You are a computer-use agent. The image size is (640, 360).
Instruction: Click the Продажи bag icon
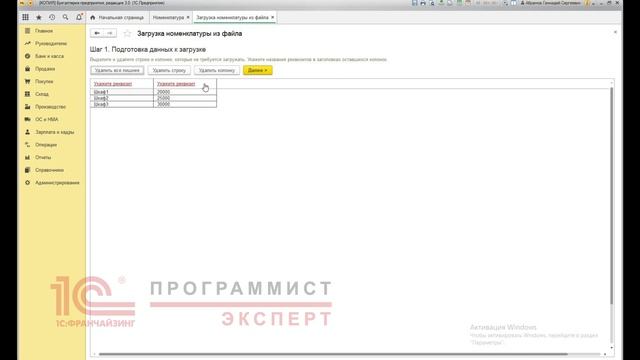tap(27, 69)
